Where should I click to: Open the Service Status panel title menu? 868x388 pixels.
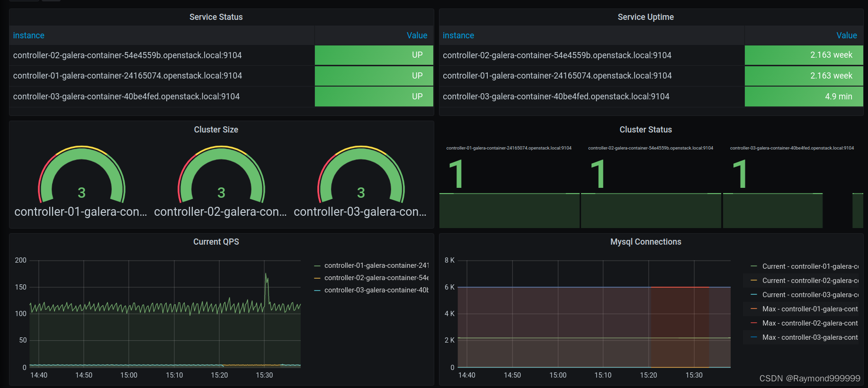[x=216, y=17]
